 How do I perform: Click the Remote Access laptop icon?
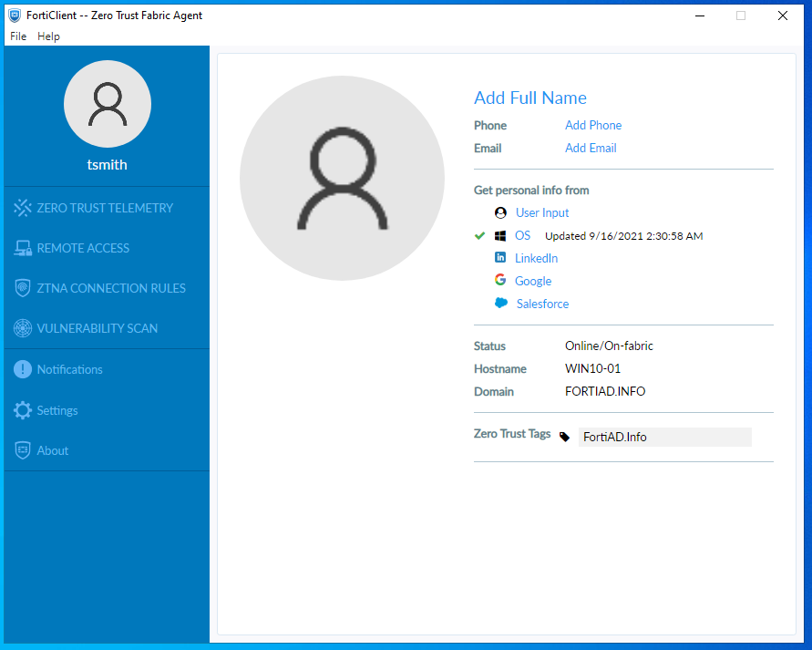pos(23,248)
